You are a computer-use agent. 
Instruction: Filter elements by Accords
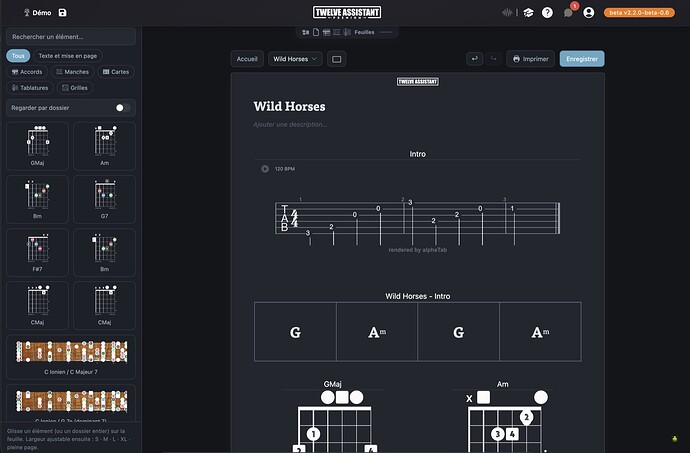[x=27, y=72]
